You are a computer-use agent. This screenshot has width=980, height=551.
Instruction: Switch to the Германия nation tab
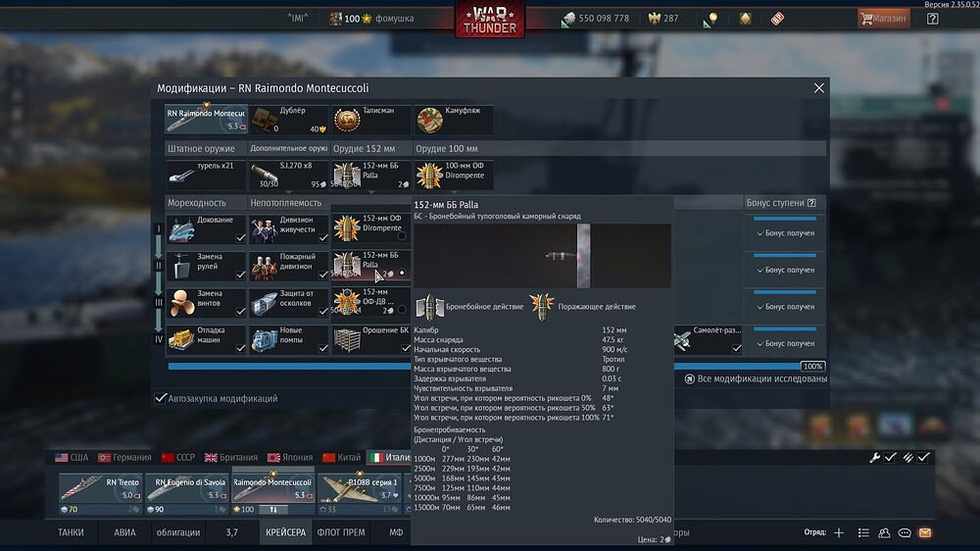(x=124, y=457)
